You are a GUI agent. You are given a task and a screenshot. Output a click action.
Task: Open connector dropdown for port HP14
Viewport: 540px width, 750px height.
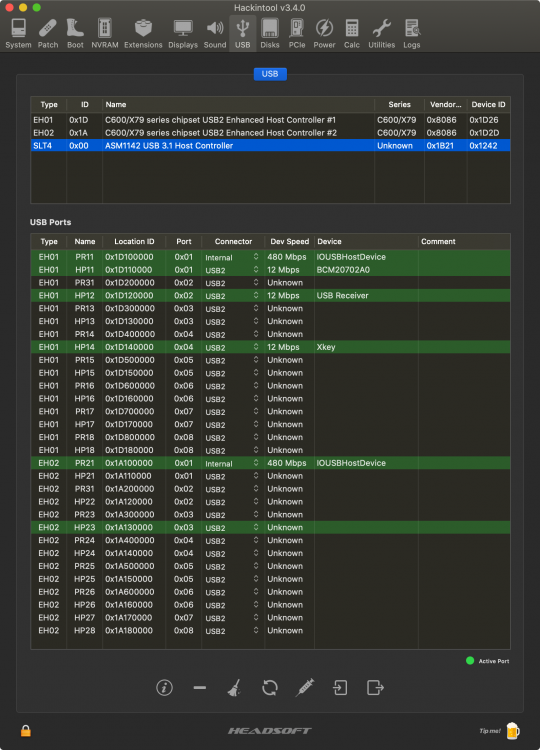tap(232, 348)
